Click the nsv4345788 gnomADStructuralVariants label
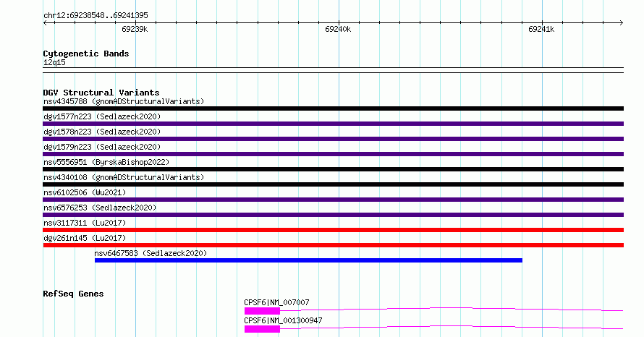 tap(124, 101)
